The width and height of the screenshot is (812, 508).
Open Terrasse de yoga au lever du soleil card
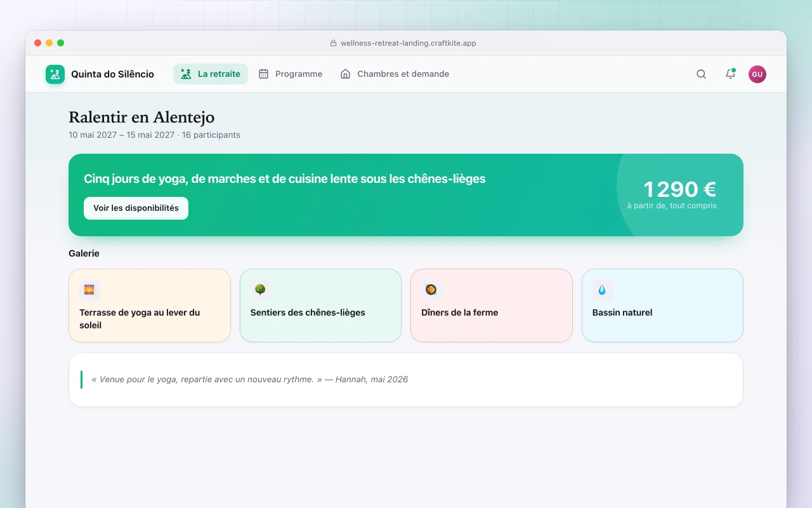pos(150,305)
